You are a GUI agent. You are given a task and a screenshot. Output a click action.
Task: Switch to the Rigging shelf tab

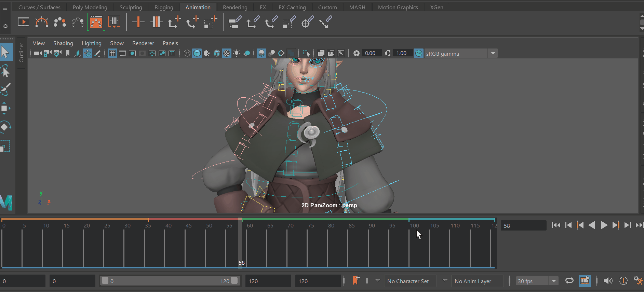pyautogui.click(x=164, y=7)
